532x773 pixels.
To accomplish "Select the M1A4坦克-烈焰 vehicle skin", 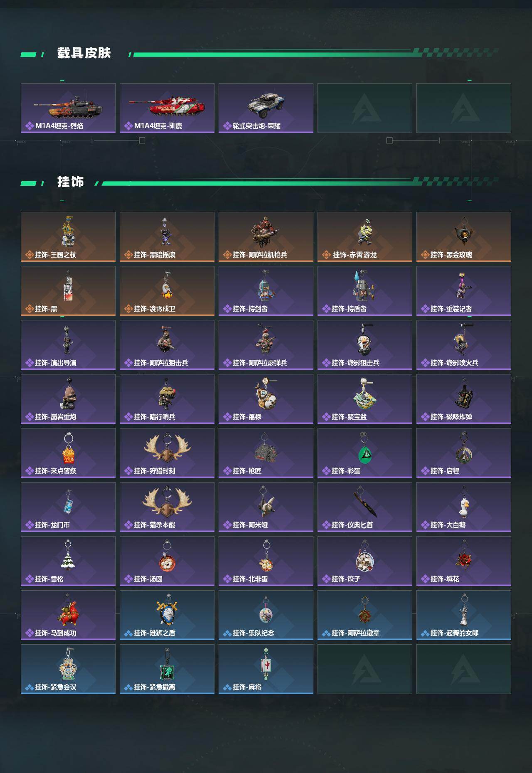I will (x=68, y=108).
